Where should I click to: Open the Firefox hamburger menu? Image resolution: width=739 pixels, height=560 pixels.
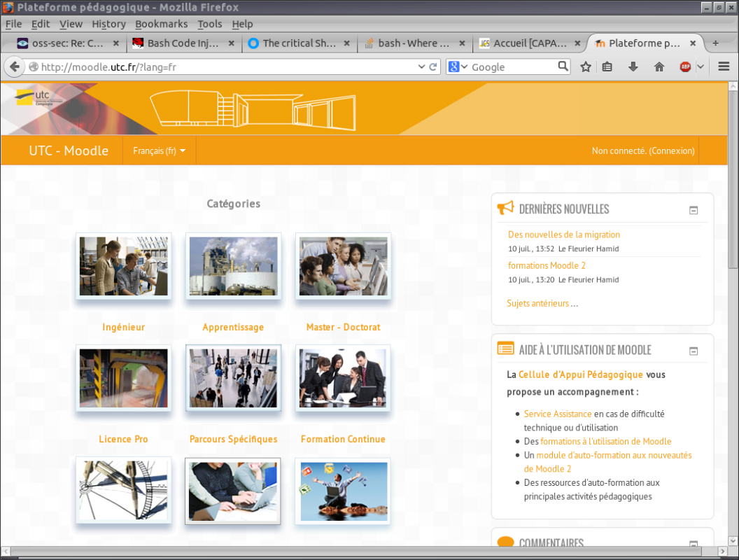pyautogui.click(x=723, y=66)
